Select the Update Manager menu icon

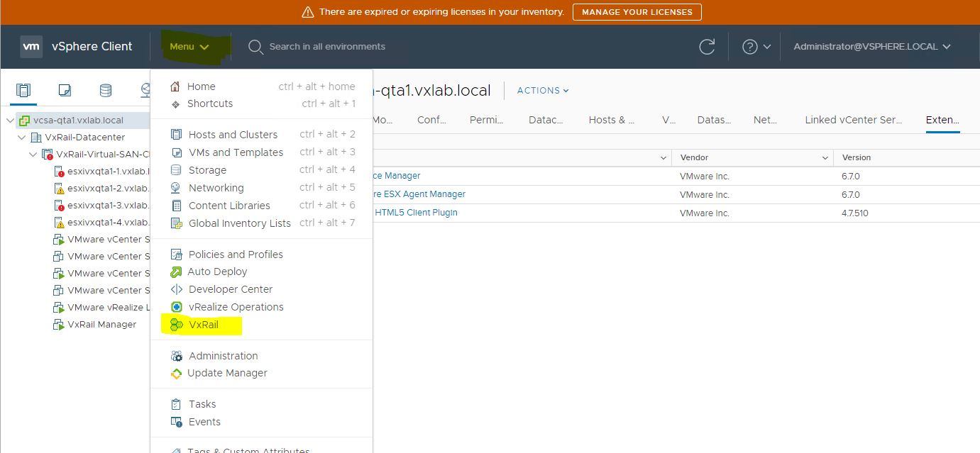click(175, 372)
